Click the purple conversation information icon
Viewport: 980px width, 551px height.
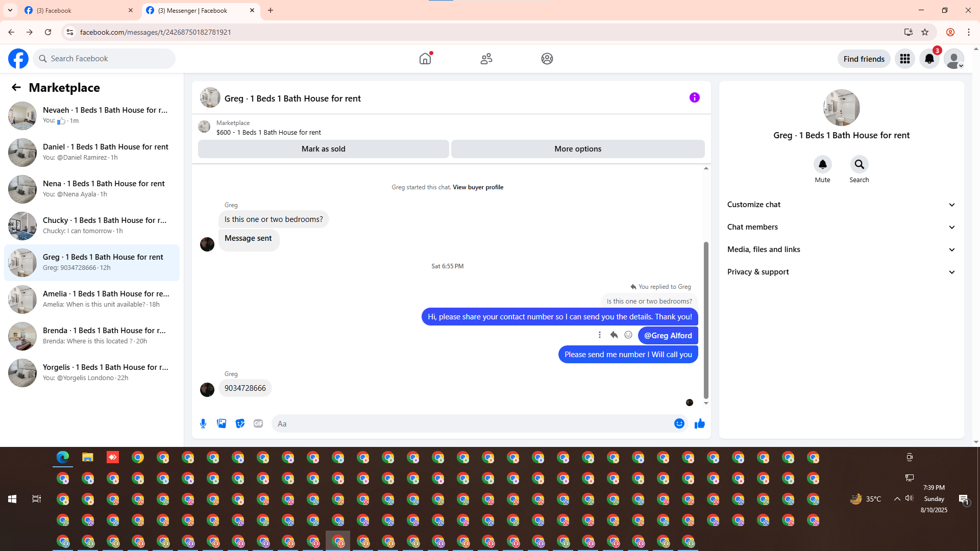694,97
